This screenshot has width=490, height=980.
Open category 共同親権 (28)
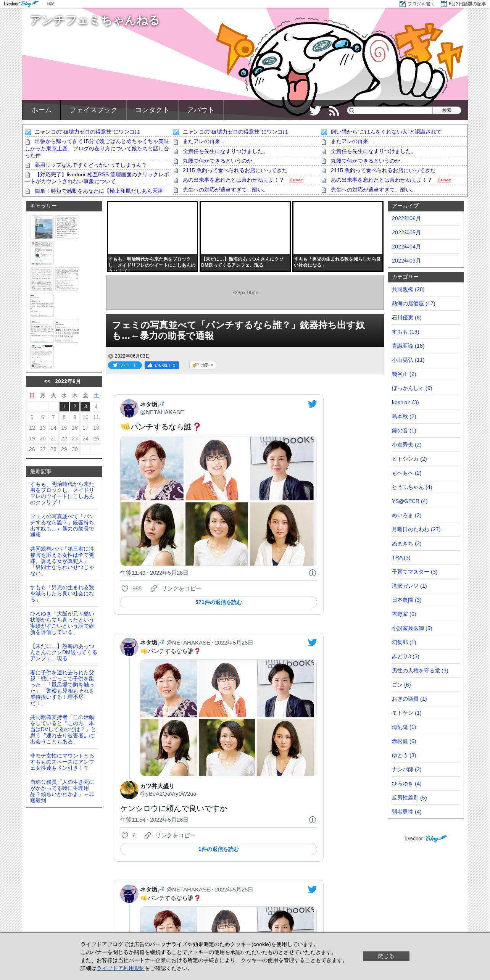pos(408,289)
